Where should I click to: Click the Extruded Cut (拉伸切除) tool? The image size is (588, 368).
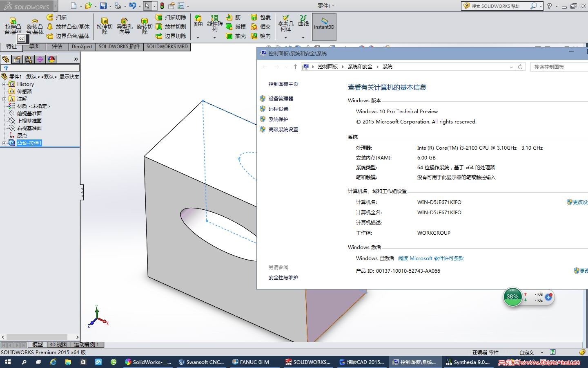[x=105, y=26]
